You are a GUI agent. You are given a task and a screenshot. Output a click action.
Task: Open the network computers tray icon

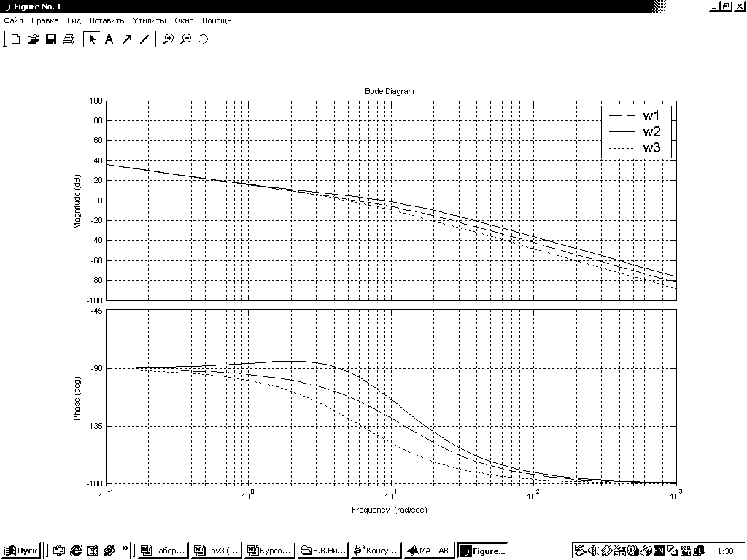[699, 551]
